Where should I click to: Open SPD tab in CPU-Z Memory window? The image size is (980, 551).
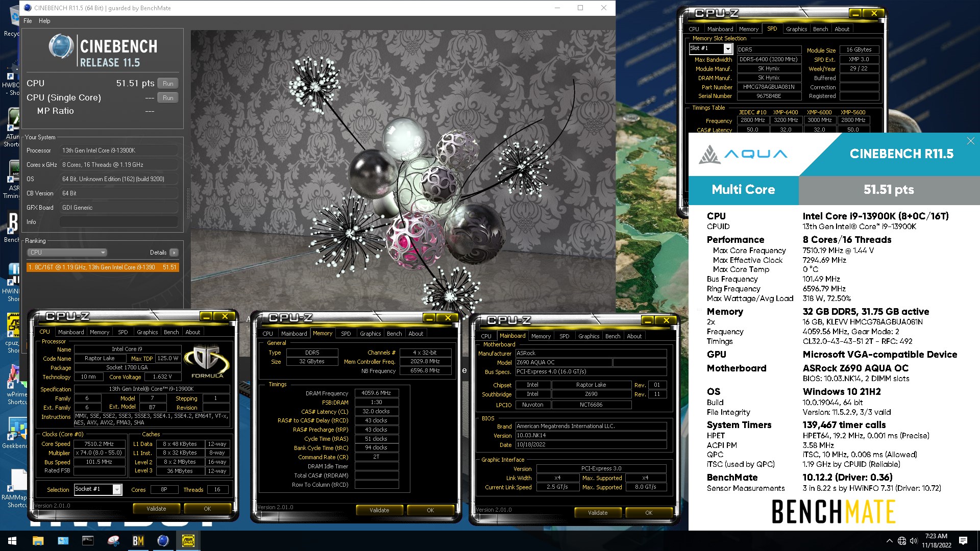pyautogui.click(x=346, y=334)
